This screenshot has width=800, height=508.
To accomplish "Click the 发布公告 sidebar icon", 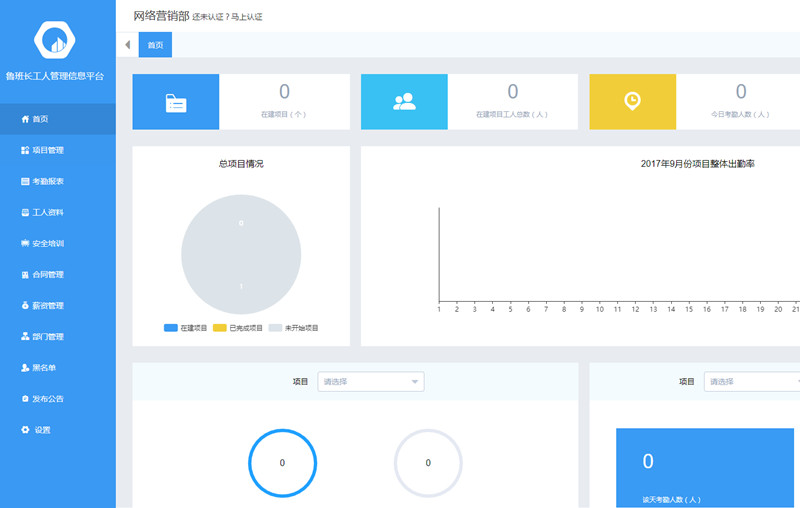I will (x=25, y=399).
